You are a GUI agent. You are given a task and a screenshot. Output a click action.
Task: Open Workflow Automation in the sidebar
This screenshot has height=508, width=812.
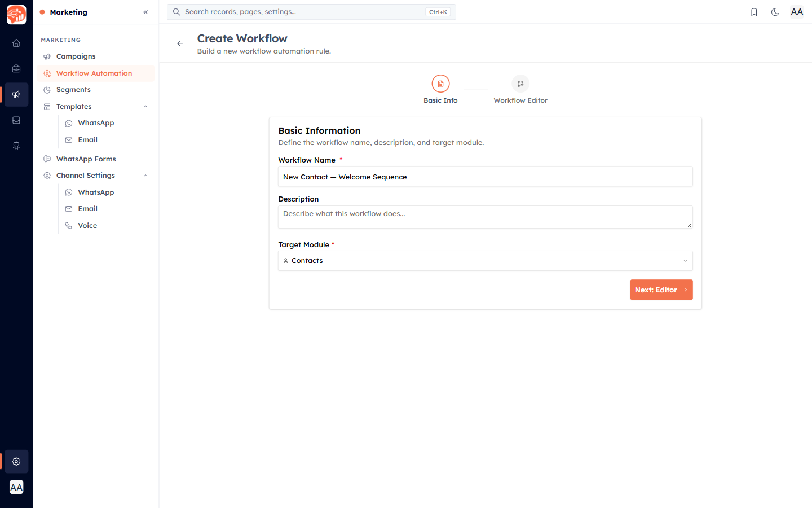96,73
